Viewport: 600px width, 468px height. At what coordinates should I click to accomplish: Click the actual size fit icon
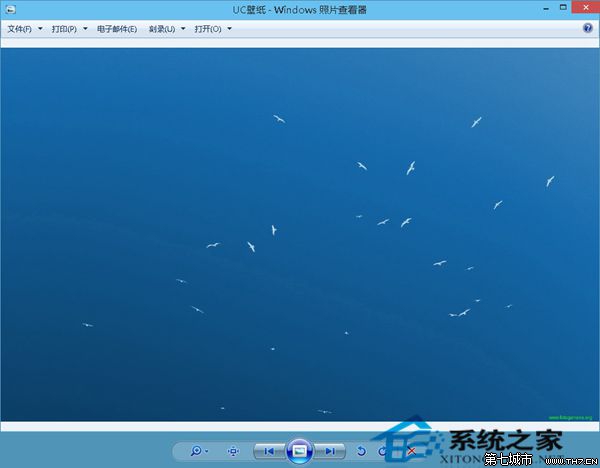click(233, 451)
